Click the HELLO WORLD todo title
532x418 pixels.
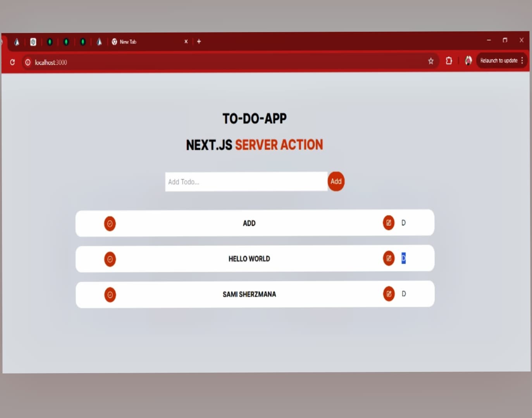click(249, 259)
